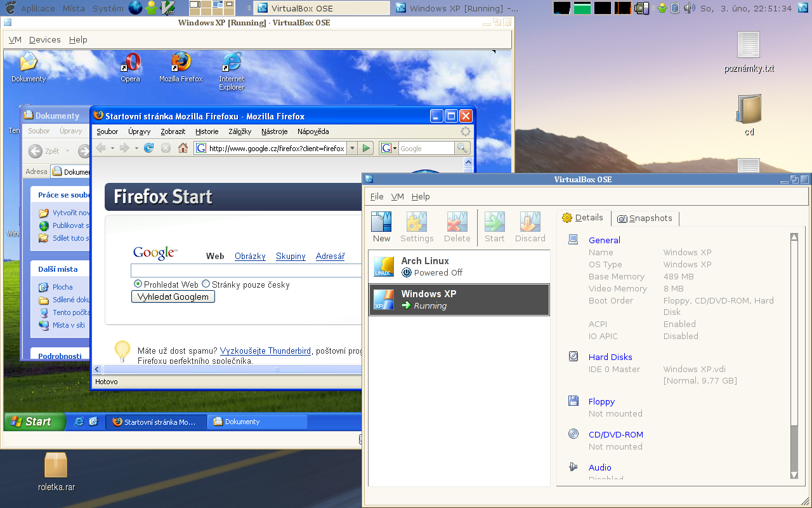
Task: Click the green Go button in Firefox
Action: 365,148
